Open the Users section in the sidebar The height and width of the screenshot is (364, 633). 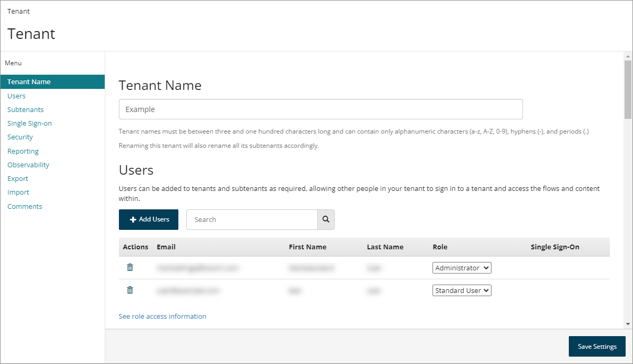[x=16, y=95]
